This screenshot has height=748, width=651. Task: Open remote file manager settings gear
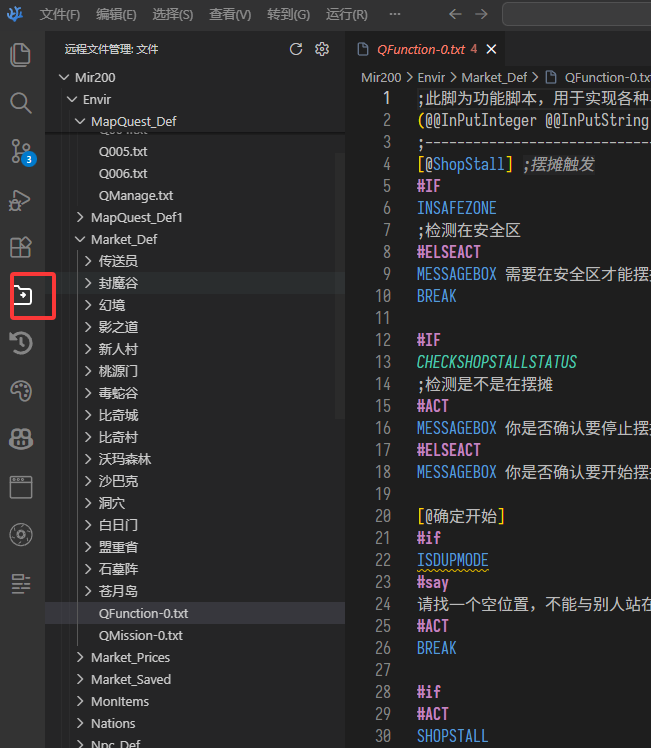click(322, 49)
